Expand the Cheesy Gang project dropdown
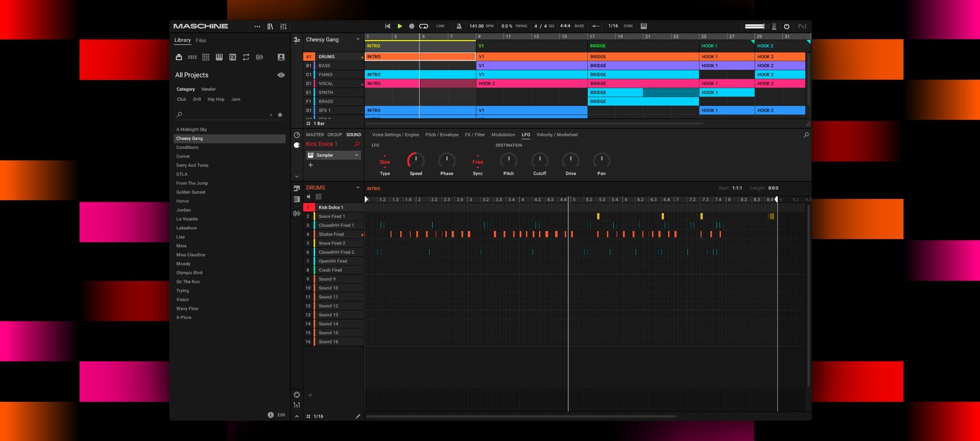The width and height of the screenshot is (980, 441). (358, 40)
